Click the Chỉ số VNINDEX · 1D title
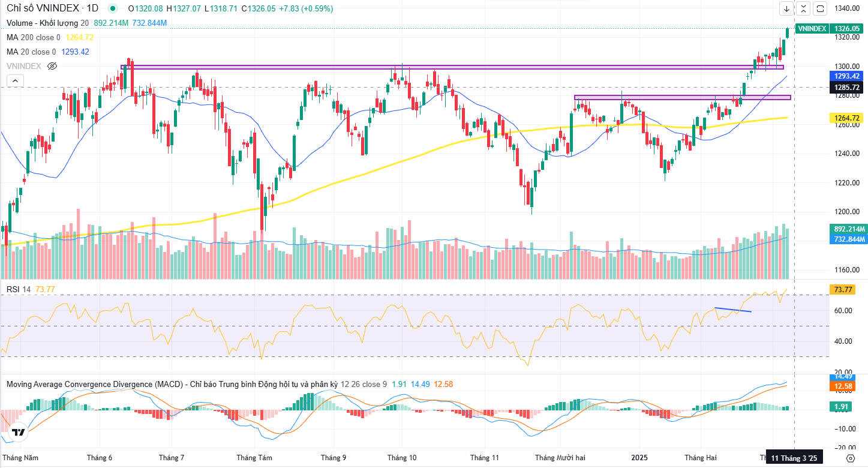The width and height of the screenshot is (868, 468). click(x=52, y=8)
